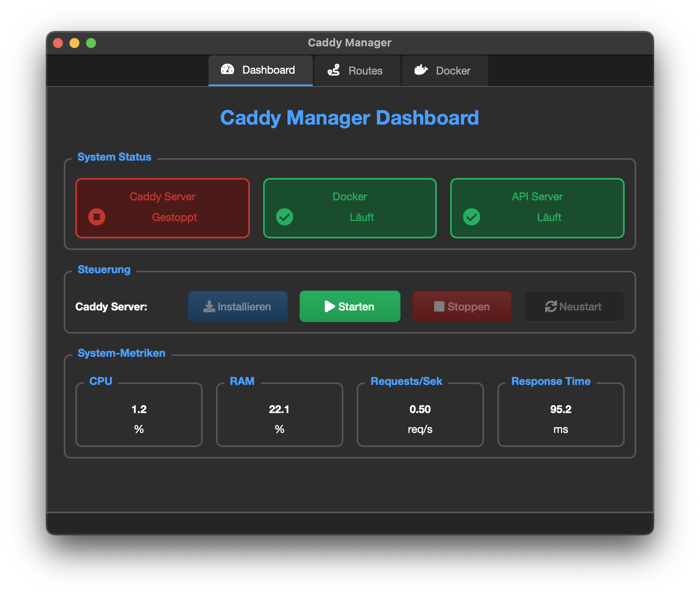Click the download icon on Installieren
The width and height of the screenshot is (700, 596).
(209, 307)
